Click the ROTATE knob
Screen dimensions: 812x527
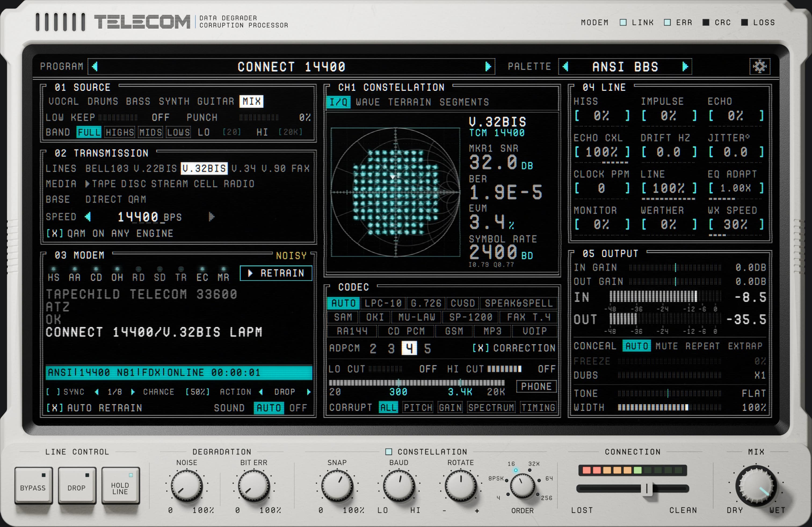tap(461, 485)
